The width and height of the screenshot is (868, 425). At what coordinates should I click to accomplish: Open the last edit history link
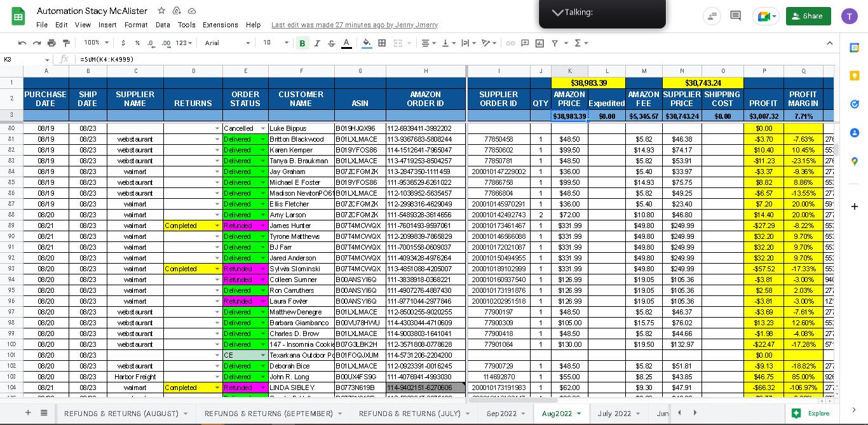(355, 25)
